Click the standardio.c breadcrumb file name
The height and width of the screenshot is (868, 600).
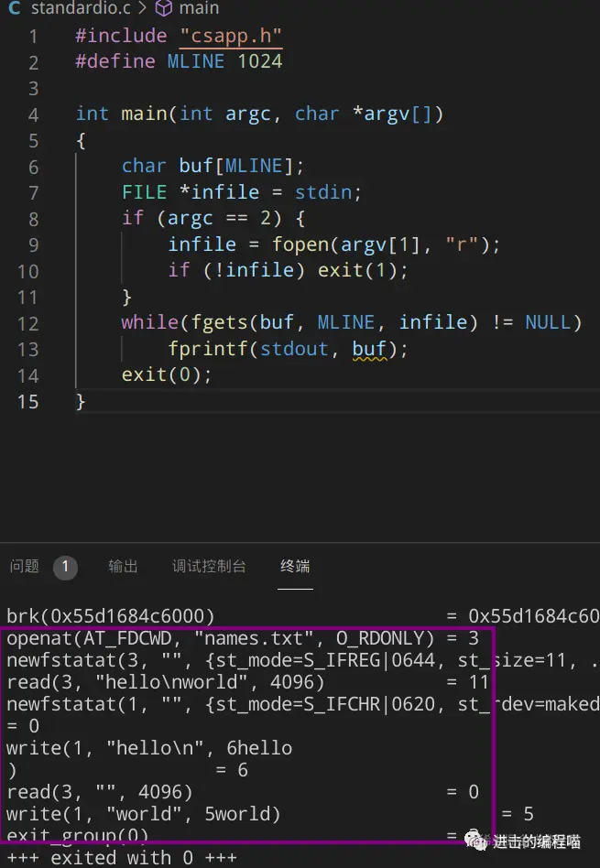[81, 7]
